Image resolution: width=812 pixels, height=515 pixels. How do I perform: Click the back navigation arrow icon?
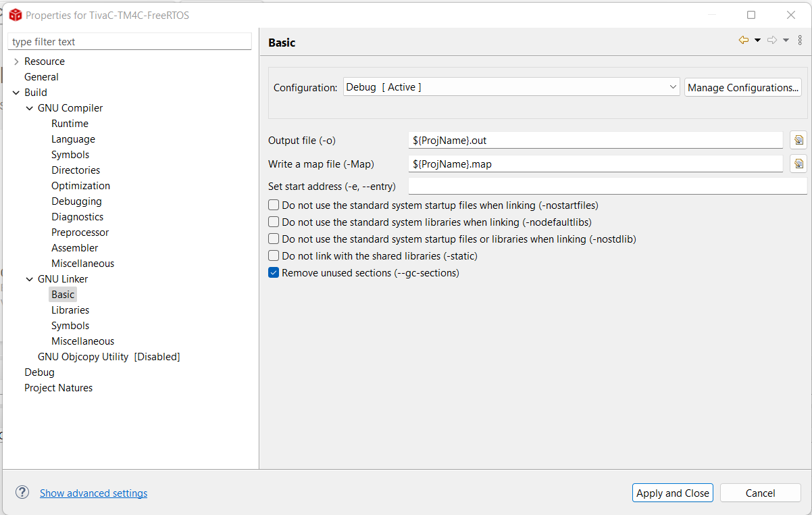pyautogui.click(x=744, y=41)
